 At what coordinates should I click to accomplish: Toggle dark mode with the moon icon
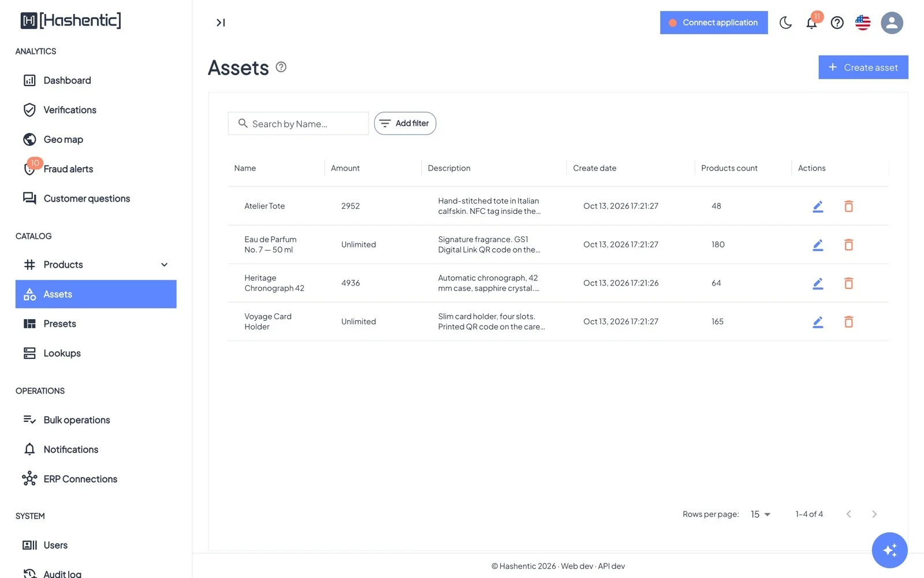785,23
